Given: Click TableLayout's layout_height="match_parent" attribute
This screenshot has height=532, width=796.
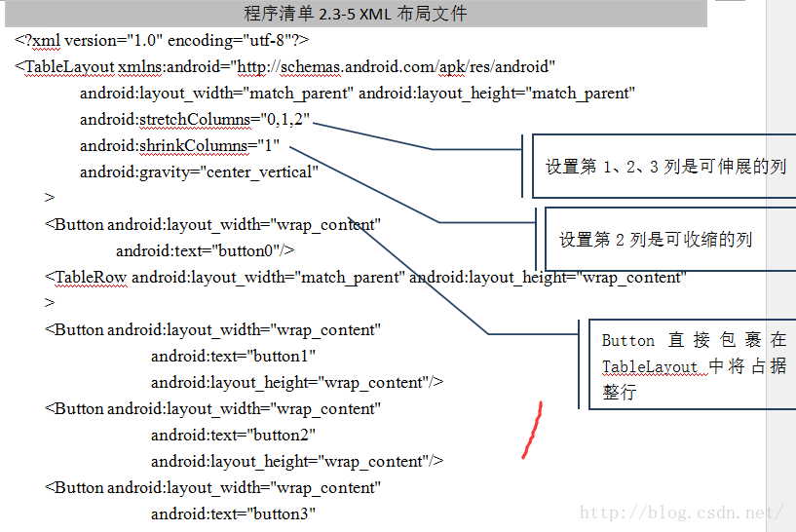Looking at the screenshot, I should click(497, 94).
